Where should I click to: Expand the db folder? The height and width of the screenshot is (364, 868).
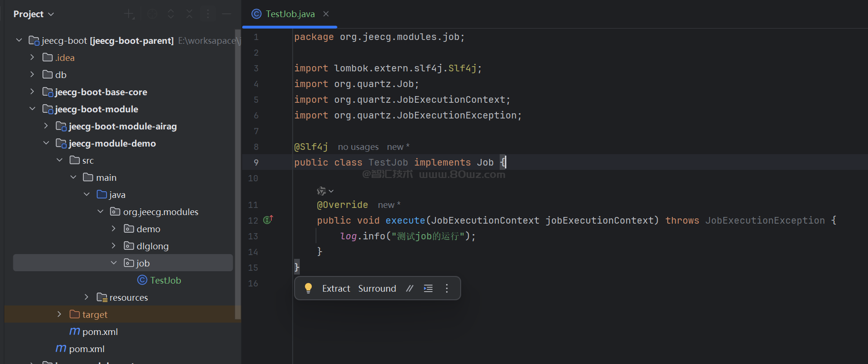[x=32, y=75]
